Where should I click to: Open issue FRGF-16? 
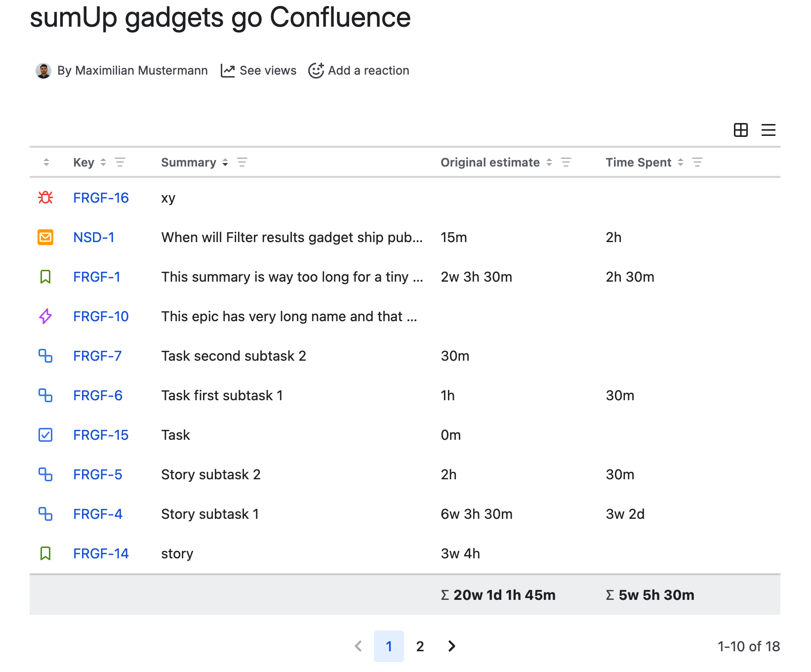coord(101,198)
